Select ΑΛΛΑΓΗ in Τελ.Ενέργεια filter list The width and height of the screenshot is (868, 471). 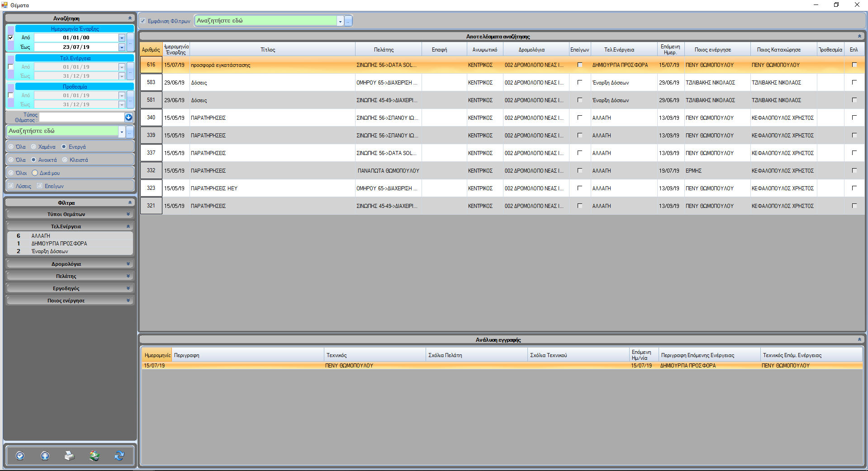point(41,236)
